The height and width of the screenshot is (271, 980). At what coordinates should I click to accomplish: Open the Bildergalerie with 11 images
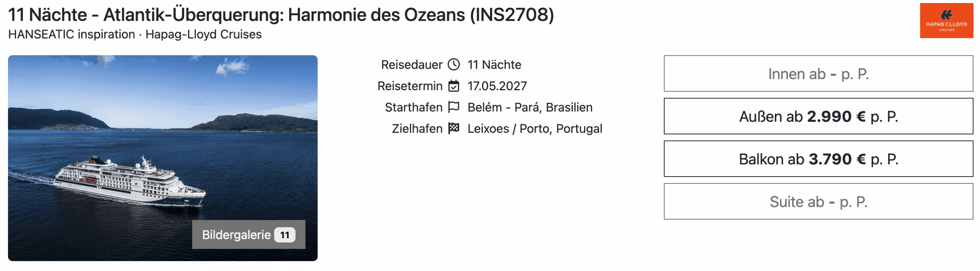[x=237, y=235]
